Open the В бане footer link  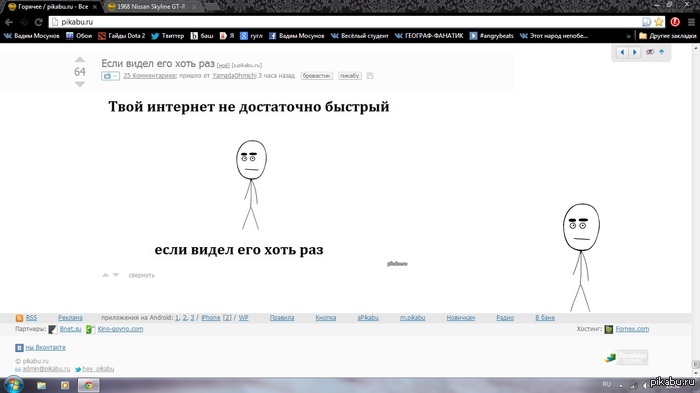(x=545, y=318)
